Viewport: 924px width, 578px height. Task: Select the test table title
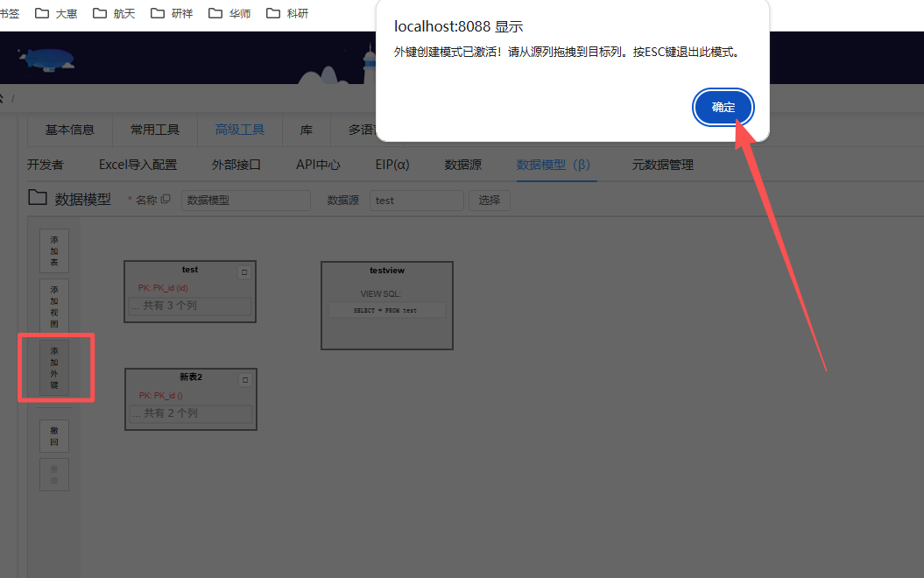(x=190, y=269)
